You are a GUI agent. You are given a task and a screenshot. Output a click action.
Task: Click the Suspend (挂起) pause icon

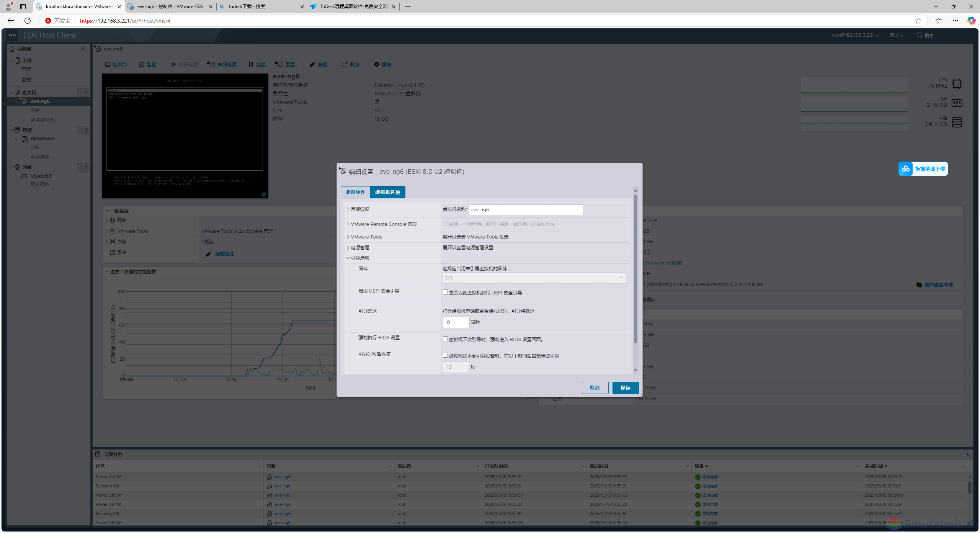251,64
